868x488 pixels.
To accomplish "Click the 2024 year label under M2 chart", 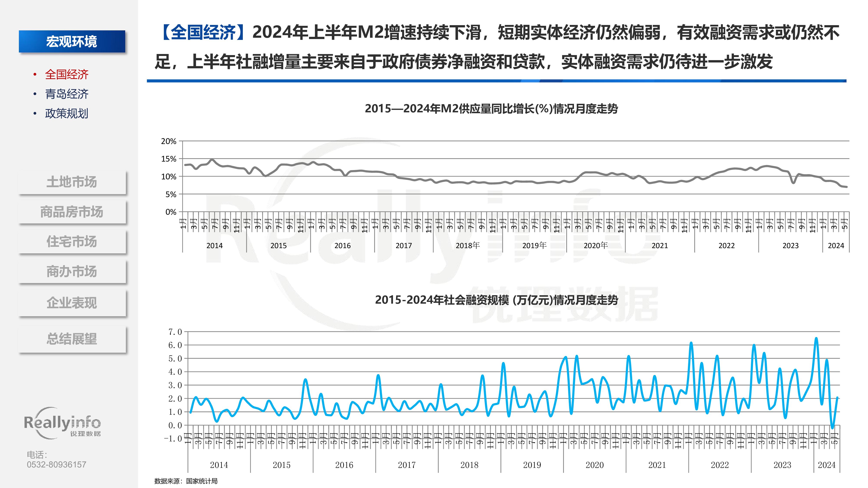I will click(x=836, y=246).
